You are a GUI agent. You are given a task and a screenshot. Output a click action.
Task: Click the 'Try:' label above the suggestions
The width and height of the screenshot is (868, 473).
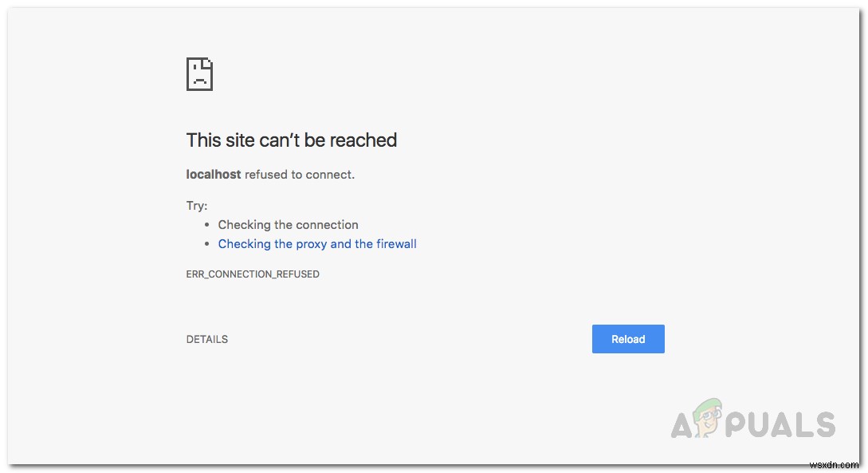point(196,205)
